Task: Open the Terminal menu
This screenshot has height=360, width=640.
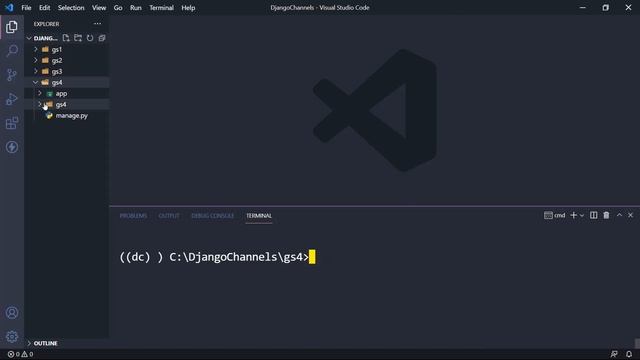Action: tap(161, 8)
